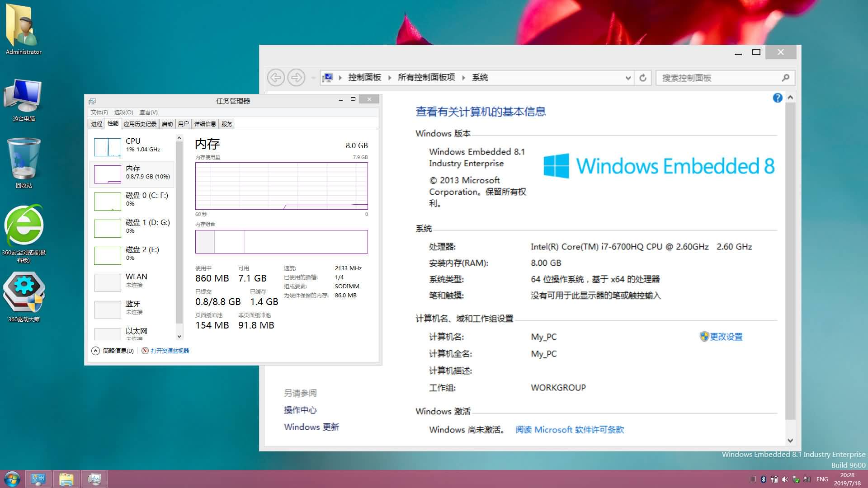This screenshot has height=488, width=868.
Task: Collapse to 简略信息 view
Action: point(113,351)
